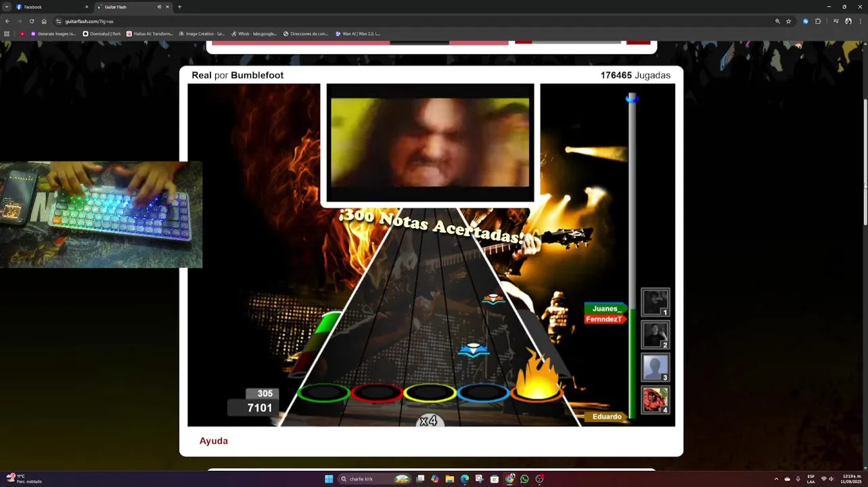Click the Bumblefoot artist name
The width and height of the screenshot is (868, 487).
257,75
